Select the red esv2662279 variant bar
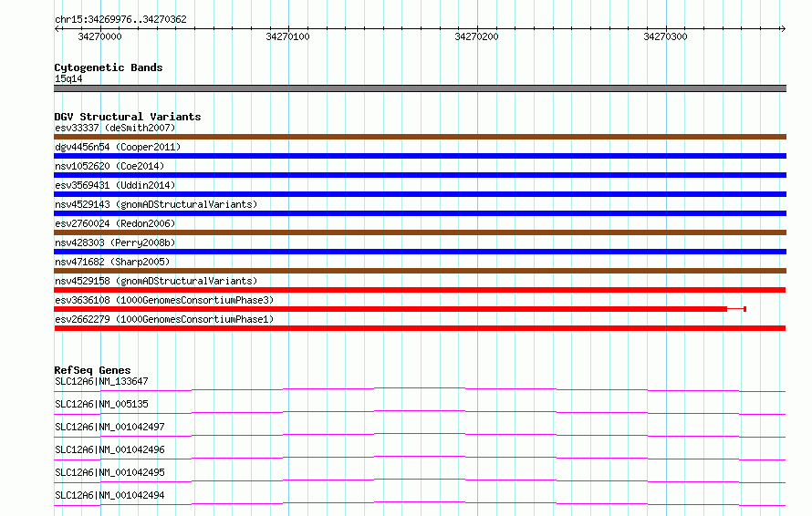812x516 pixels. [x=420, y=328]
